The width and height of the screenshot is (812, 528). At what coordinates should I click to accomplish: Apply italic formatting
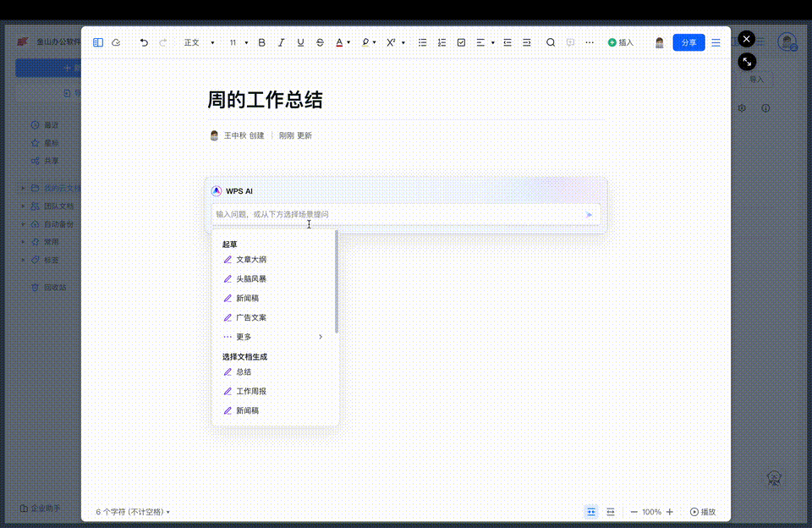pyautogui.click(x=281, y=41)
